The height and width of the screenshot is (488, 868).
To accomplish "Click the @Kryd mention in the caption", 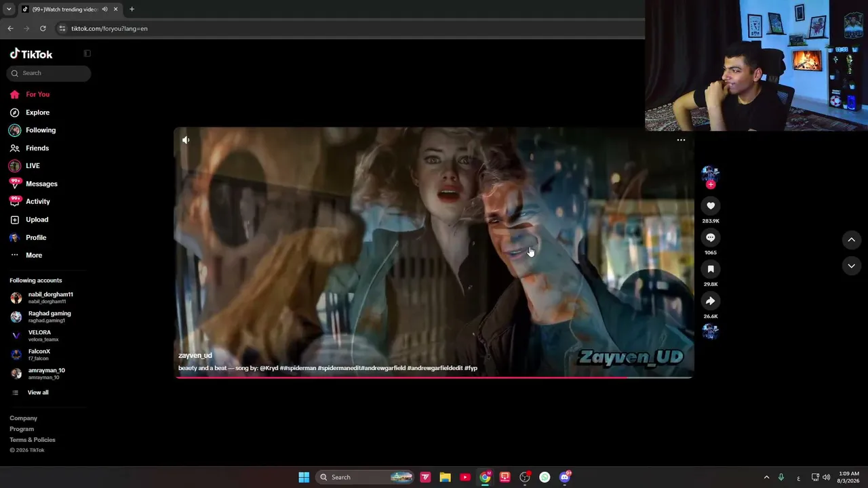I will [x=269, y=368].
